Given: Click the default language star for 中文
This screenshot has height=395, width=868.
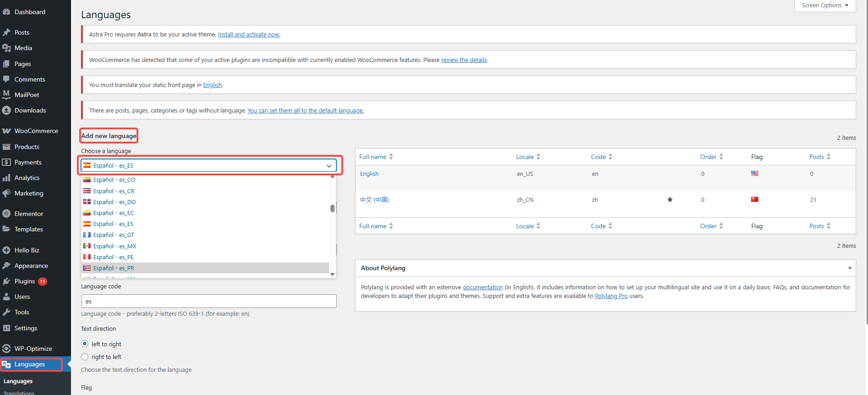Looking at the screenshot, I should point(670,200).
